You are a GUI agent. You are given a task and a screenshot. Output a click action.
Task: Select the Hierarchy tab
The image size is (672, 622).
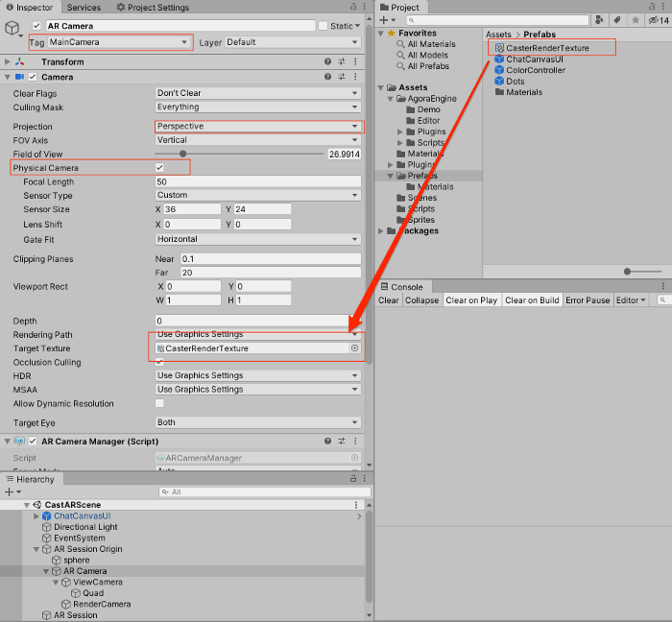[x=31, y=479]
